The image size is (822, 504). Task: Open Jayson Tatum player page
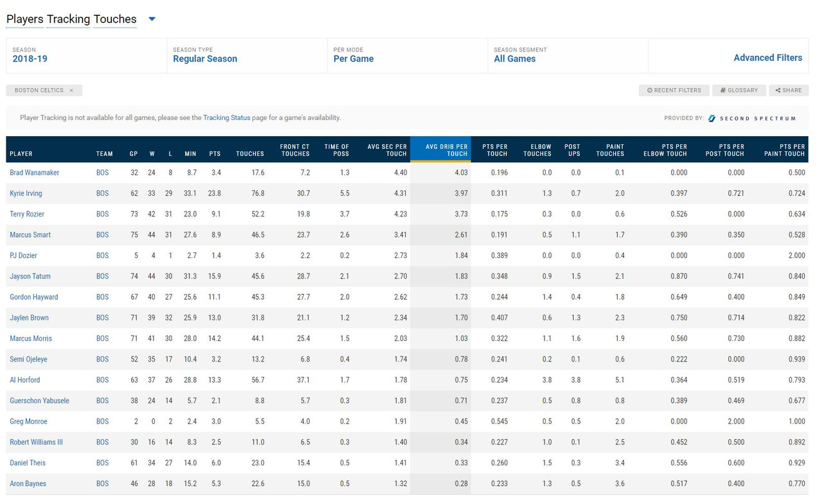[x=30, y=276]
